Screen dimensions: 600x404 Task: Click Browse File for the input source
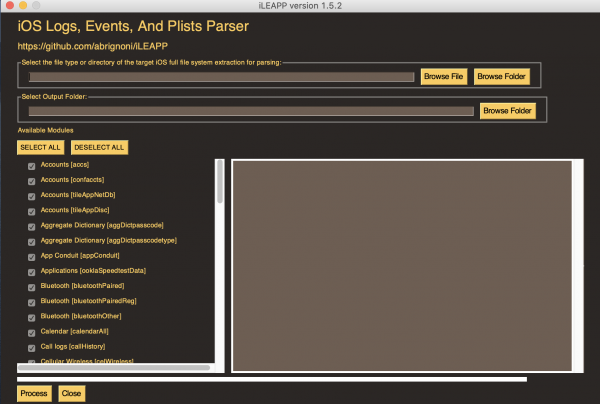(x=443, y=77)
